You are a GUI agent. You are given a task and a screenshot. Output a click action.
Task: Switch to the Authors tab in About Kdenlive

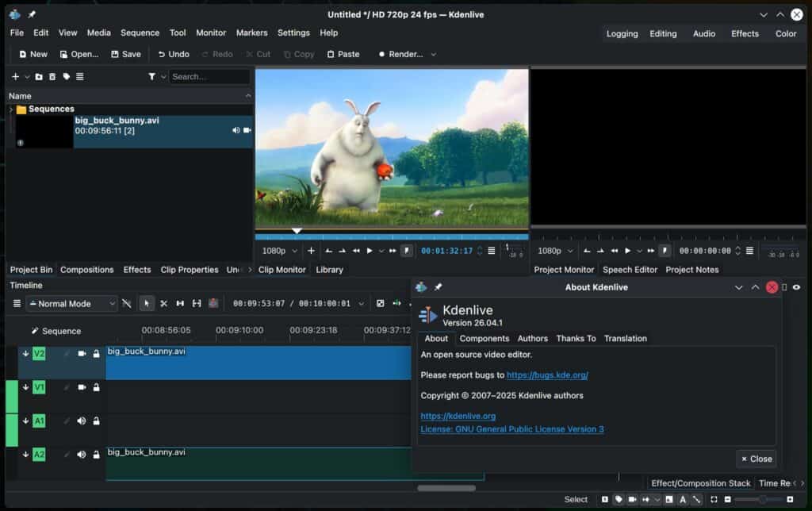pos(532,339)
